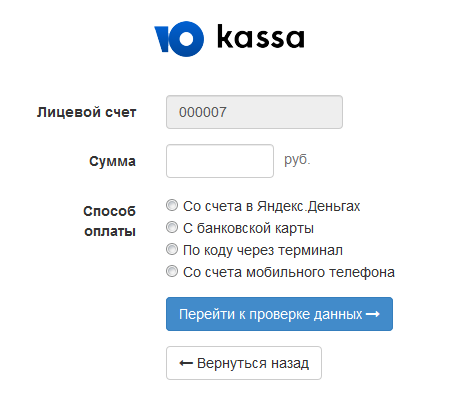The width and height of the screenshot is (457, 418).
Task: Click the "kassa" wordmark text
Action: point(261,36)
